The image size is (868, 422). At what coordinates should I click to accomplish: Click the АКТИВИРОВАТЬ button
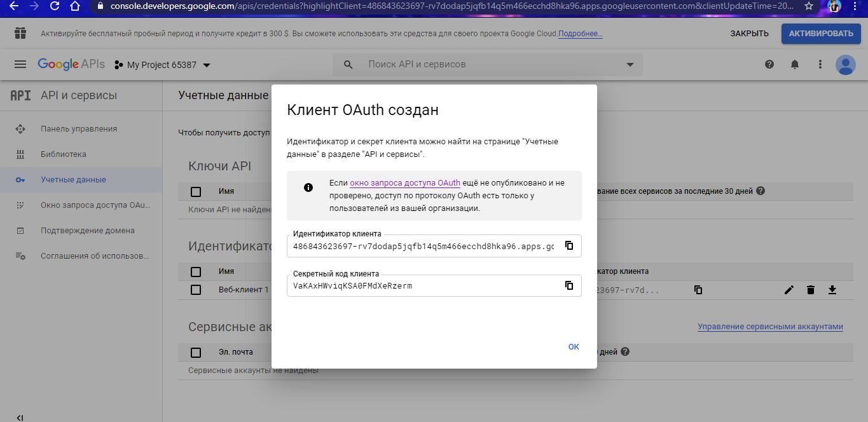821,34
